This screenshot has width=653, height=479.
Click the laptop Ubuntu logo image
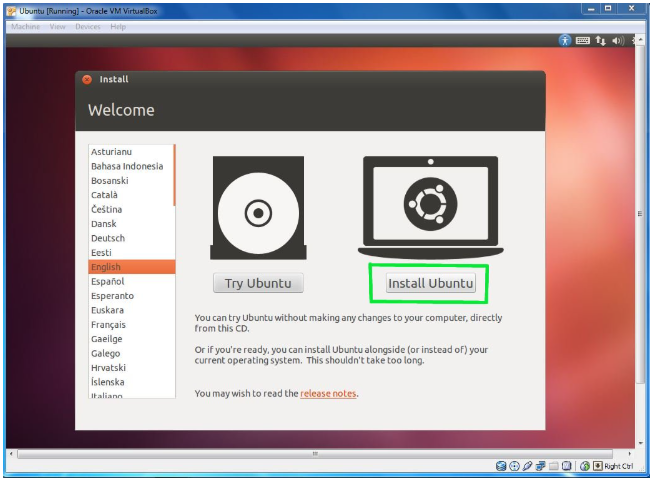pyautogui.click(x=431, y=207)
